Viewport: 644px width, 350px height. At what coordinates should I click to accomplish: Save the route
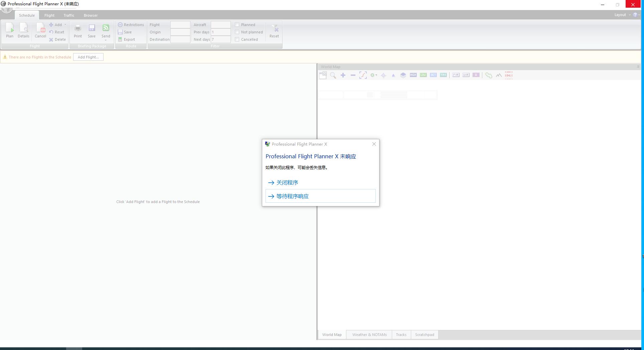(125, 32)
